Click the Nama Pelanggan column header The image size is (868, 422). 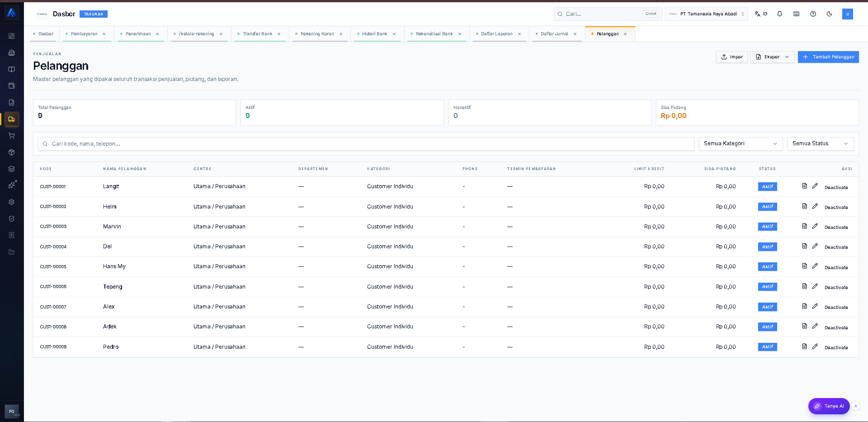(125, 169)
